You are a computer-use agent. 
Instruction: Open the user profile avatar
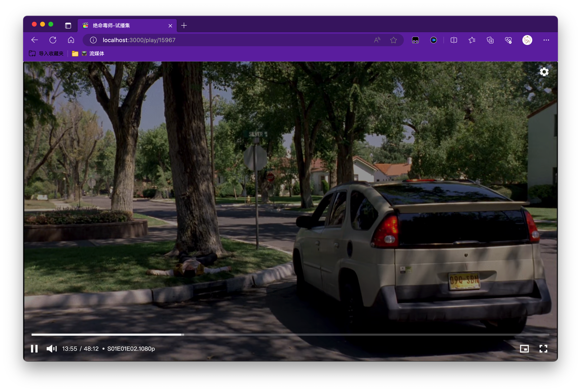527,40
